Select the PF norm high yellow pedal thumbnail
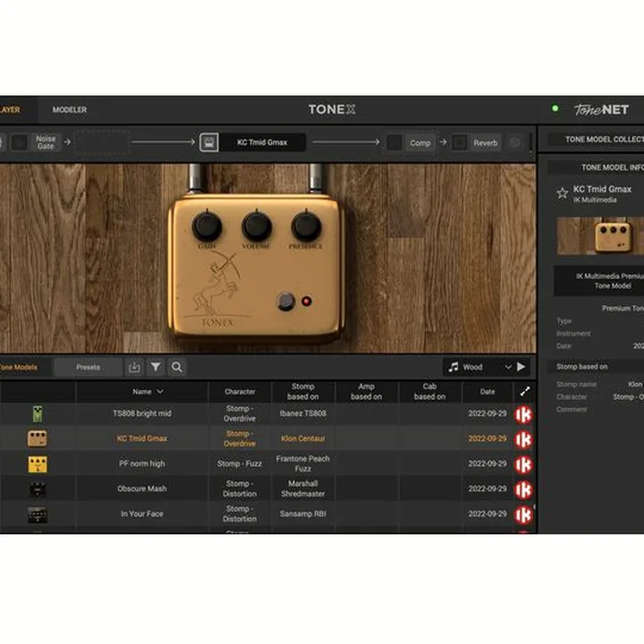 [38, 464]
